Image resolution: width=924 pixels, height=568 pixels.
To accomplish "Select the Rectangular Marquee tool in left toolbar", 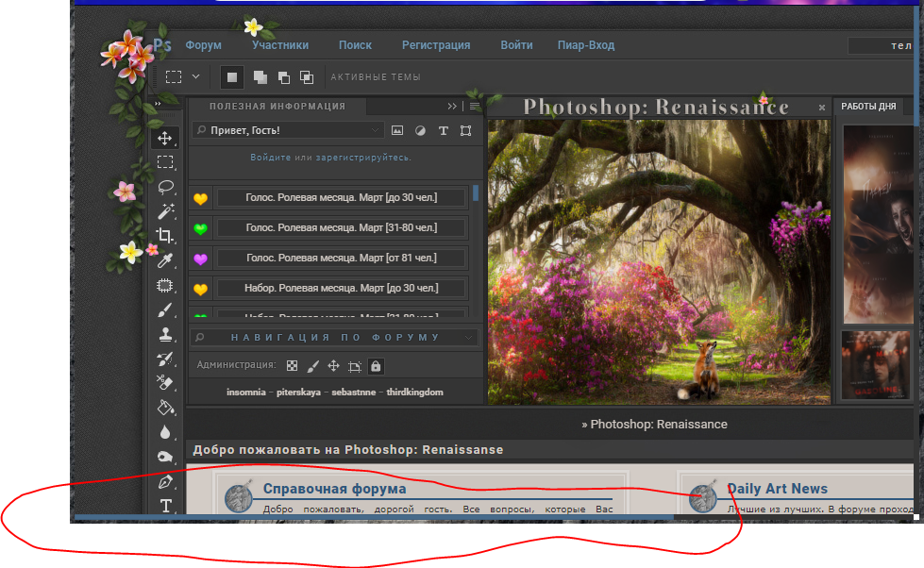I will tap(165, 162).
